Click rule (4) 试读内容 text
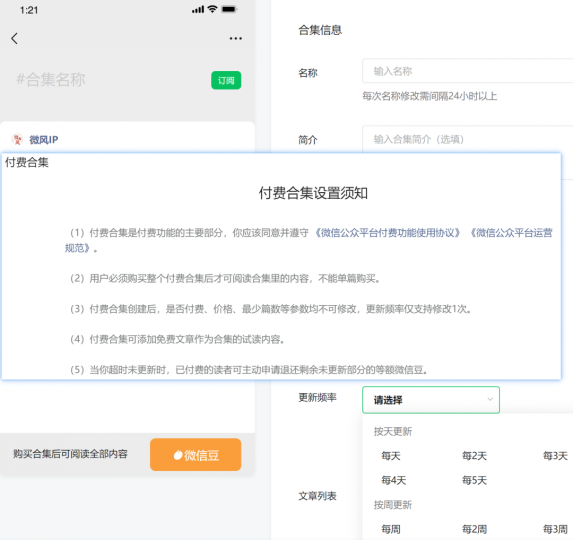573x540 pixels. click(x=264, y=339)
